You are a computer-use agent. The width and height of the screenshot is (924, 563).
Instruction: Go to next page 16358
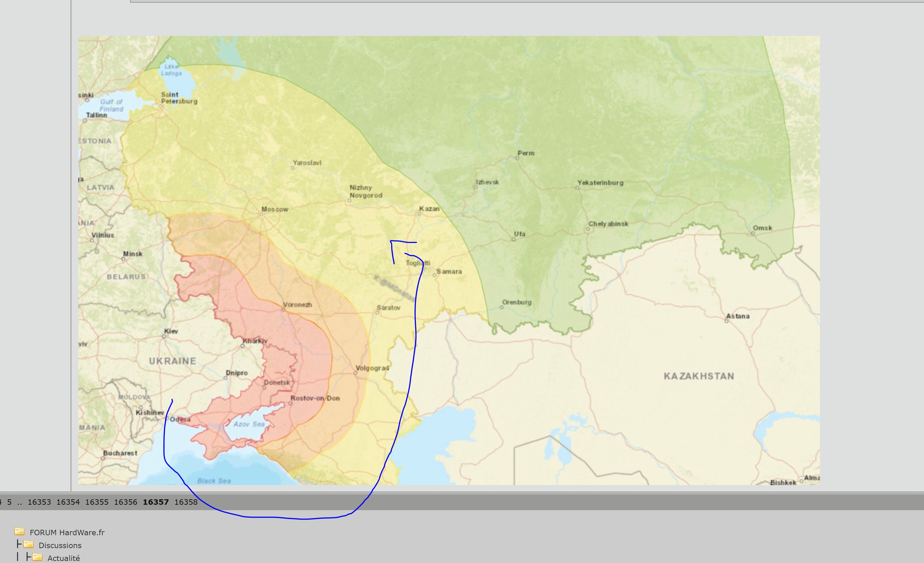pos(186,502)
